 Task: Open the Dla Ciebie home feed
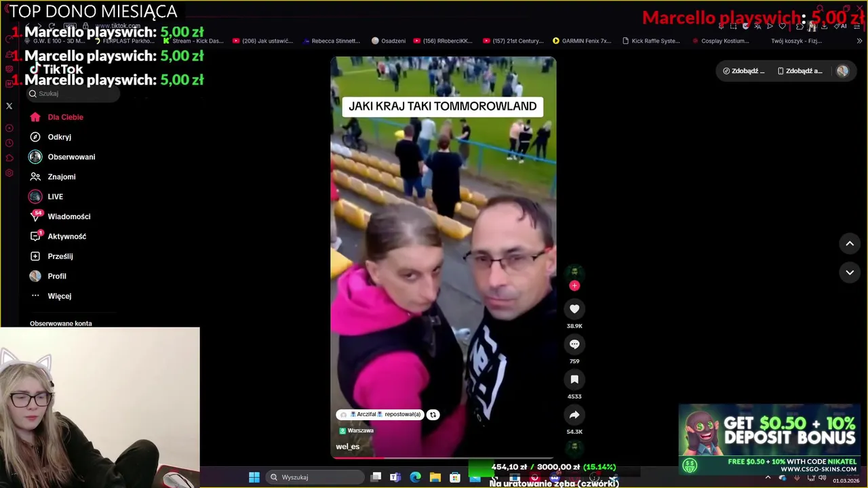[x=65, y=117]
